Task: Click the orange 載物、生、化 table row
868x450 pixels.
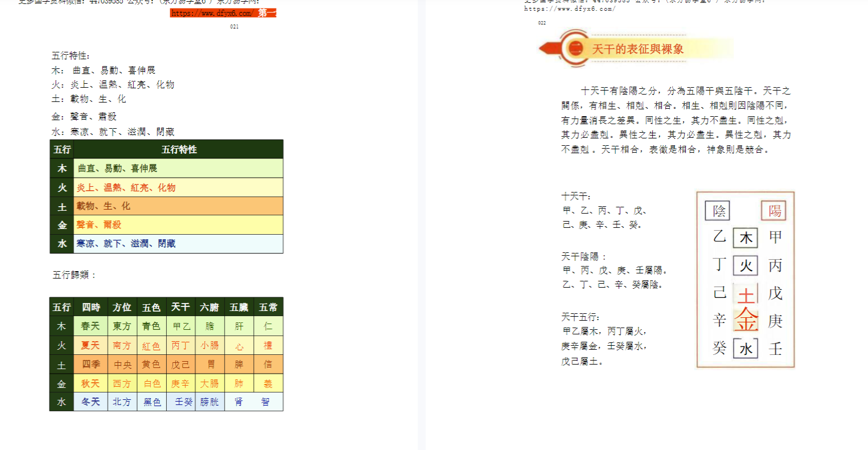Action: coord(178,206)
